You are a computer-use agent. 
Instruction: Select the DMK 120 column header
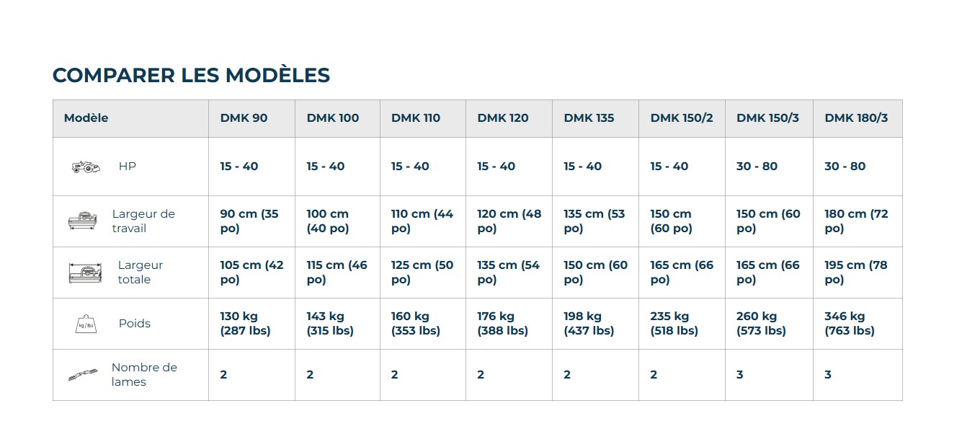(x=503, y=118)
